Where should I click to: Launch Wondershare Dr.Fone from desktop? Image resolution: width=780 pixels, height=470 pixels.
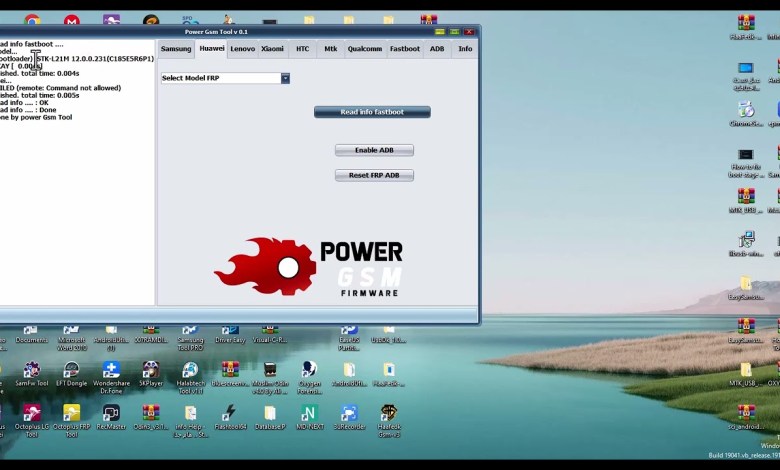111,370
